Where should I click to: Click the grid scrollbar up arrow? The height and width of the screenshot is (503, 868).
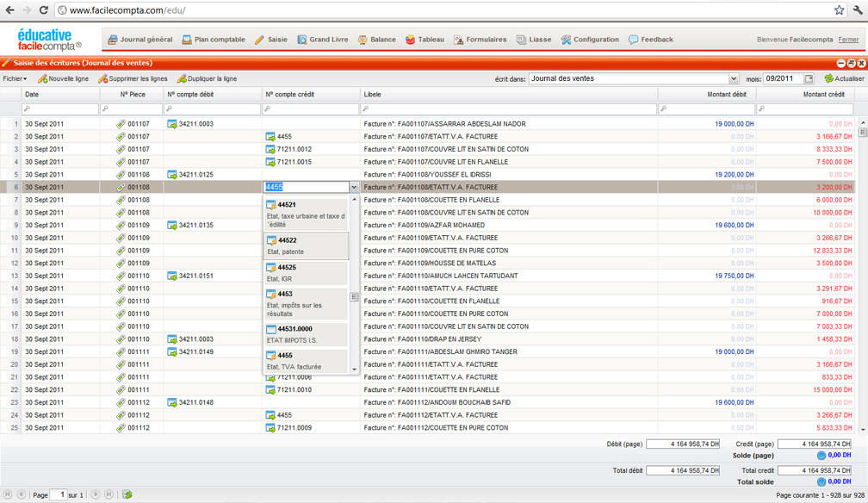(x=863, y=122)
